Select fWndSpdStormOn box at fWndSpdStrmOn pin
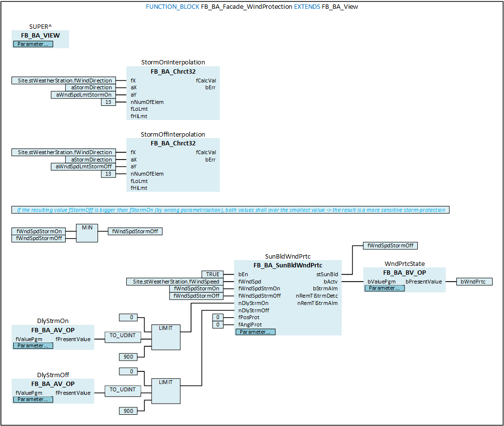The height and width of the screenshot is (426, 504). [x=196, y=288]
